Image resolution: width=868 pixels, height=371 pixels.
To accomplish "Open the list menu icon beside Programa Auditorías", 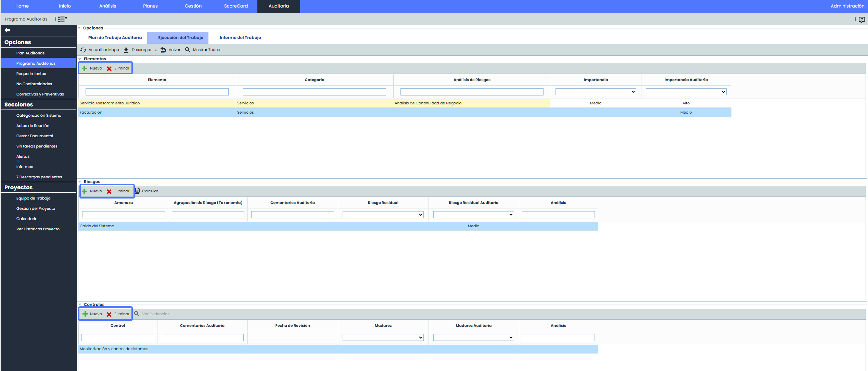I will pyautogui.click(x=62, y=19).
